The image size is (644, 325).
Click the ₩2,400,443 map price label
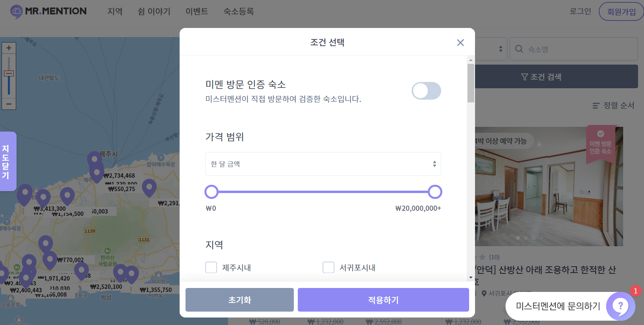(x=26, y=290)
